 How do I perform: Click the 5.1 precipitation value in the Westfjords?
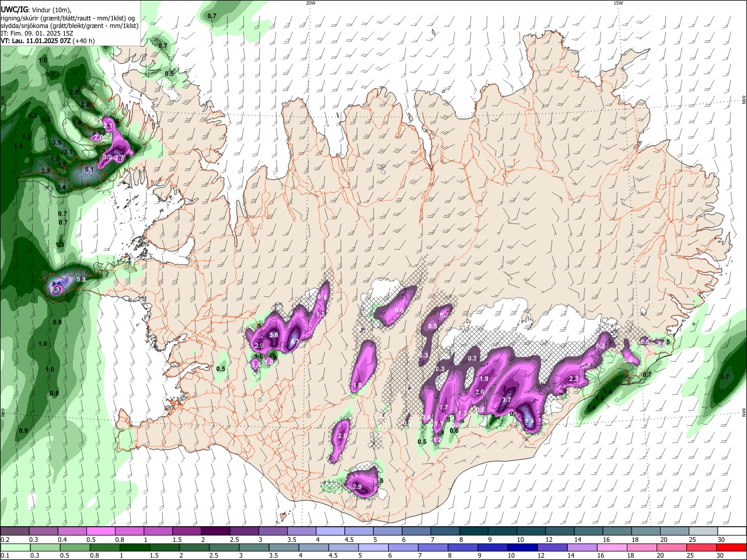89,170
